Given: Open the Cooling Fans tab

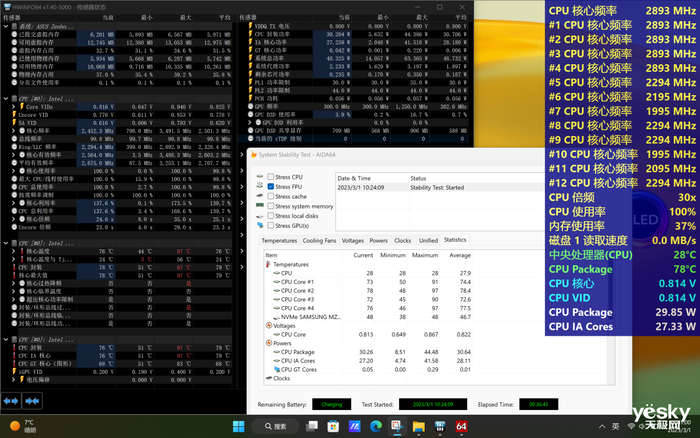Looking at the screenshot, I should (319, 240).
